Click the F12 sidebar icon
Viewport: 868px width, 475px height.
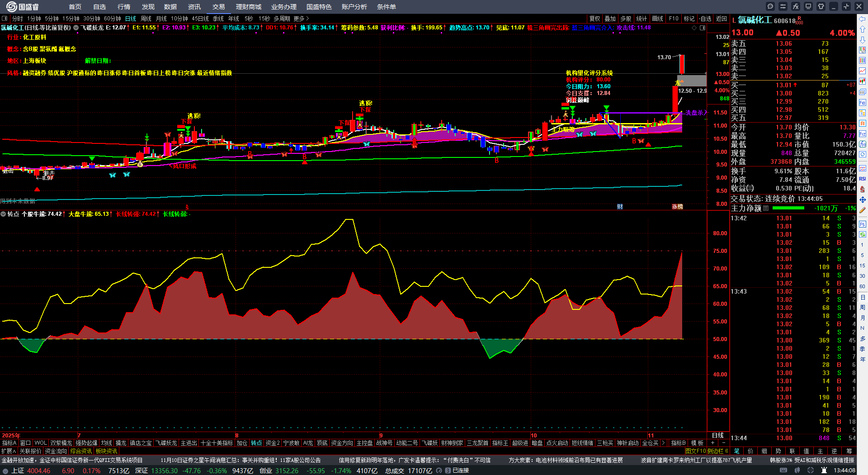(863, 134)
